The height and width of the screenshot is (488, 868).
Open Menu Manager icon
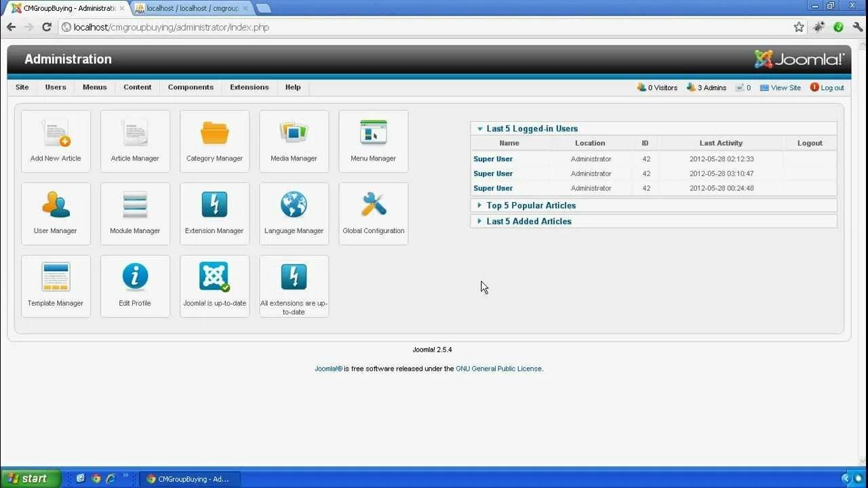tap(373, 141)
